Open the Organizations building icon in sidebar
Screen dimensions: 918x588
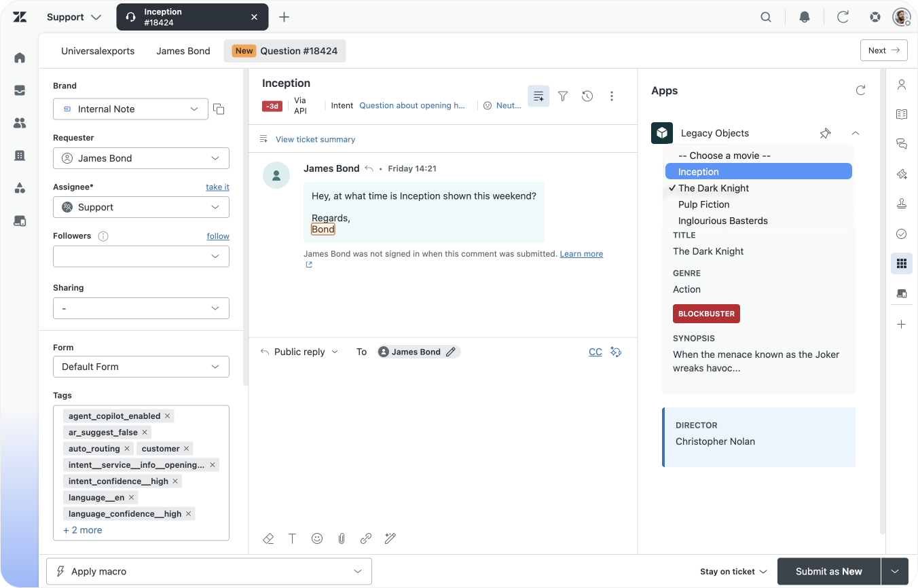tap(20, 155)
